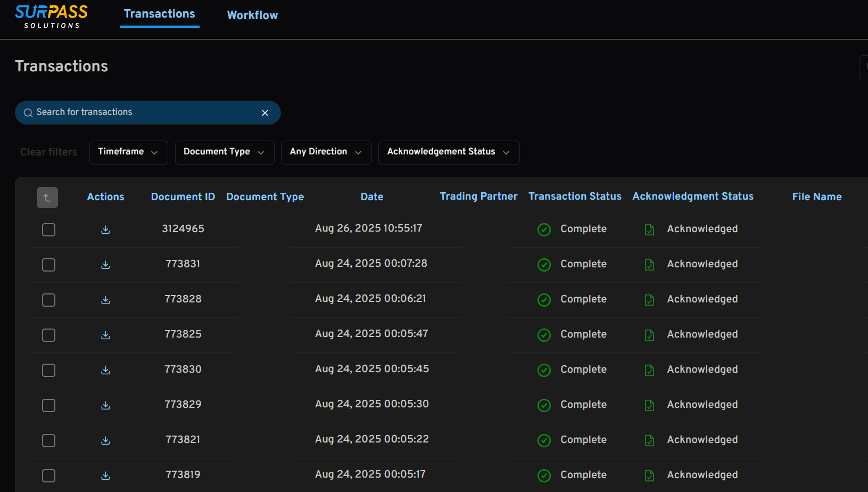868x492 pixels.
Task: Click the Acknowledged document icon for 773830
Action: click(x=649, y=370)
